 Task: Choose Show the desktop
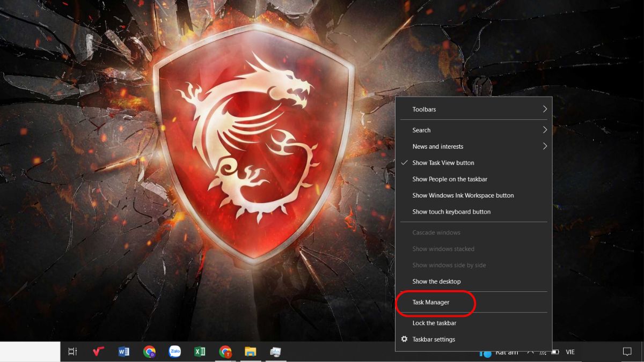coord(474,281)
